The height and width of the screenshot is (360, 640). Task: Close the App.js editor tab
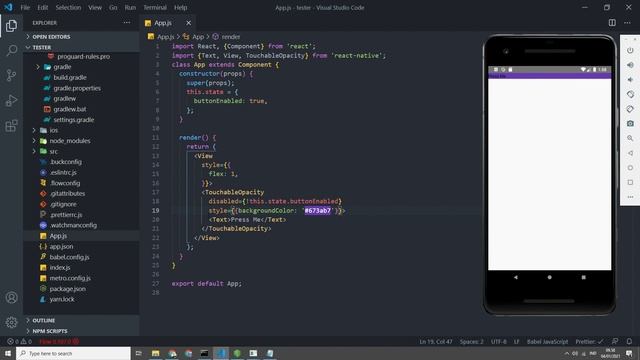click(188, 23)
